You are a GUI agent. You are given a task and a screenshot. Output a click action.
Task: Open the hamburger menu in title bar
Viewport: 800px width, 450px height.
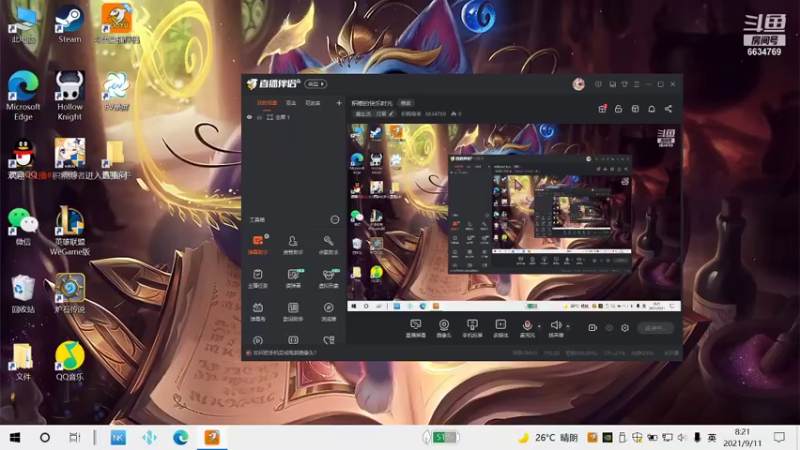[637, 84]
